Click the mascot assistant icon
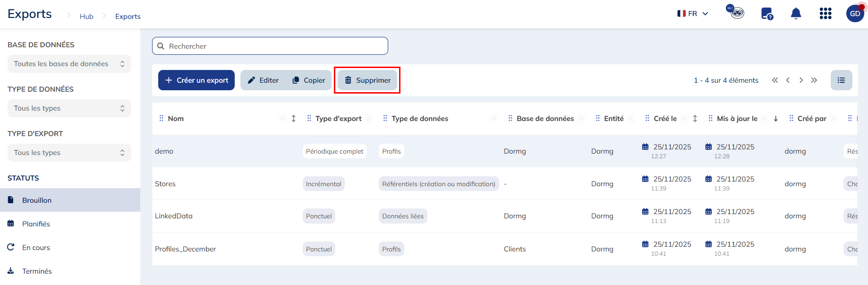Screen dimensions: 868x285 (x=736, y=12)
